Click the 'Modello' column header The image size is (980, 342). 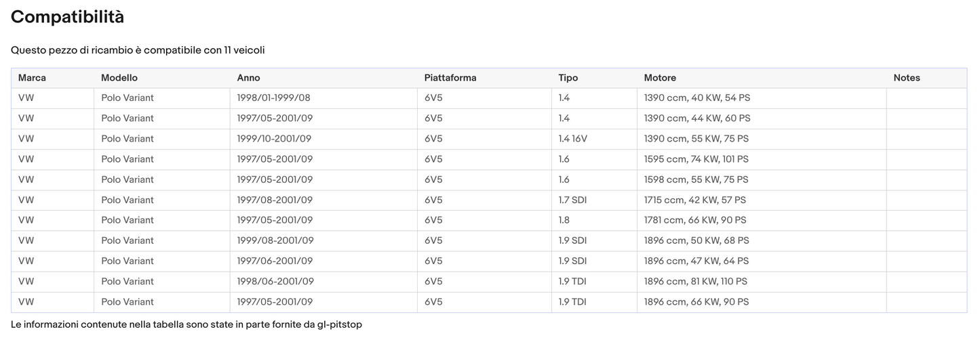pos(119,78)
